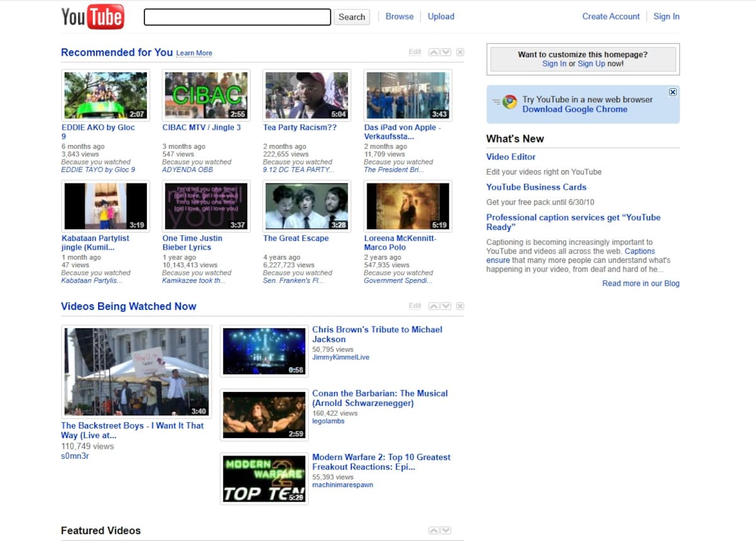Open the Backstreet Boys large video thumbnail
Viewport: 756px width, 542px height.
click(137, 372)
